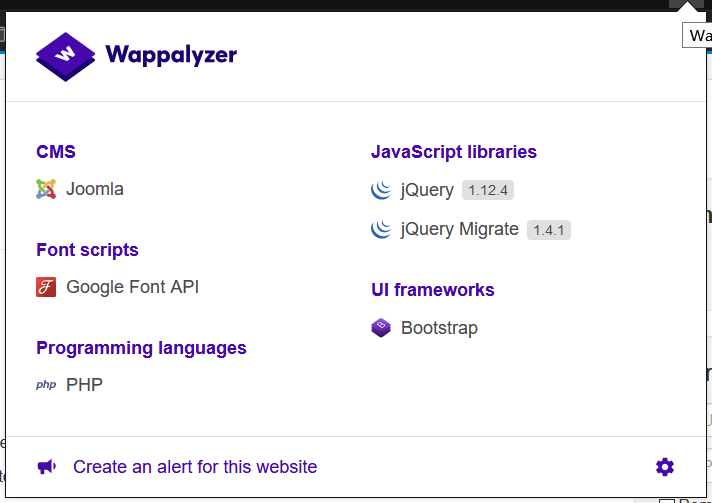The height and width of the screenshot is (503, 712).
Task: Open the CMS category heading
Action: click(56, 152)
